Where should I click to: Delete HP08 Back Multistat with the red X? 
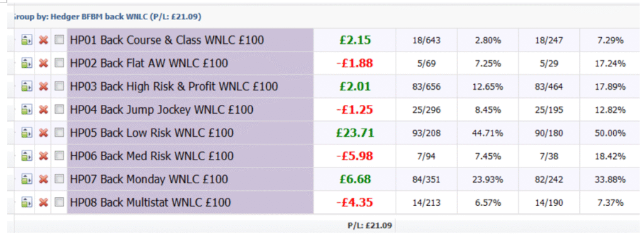point(43,202)
